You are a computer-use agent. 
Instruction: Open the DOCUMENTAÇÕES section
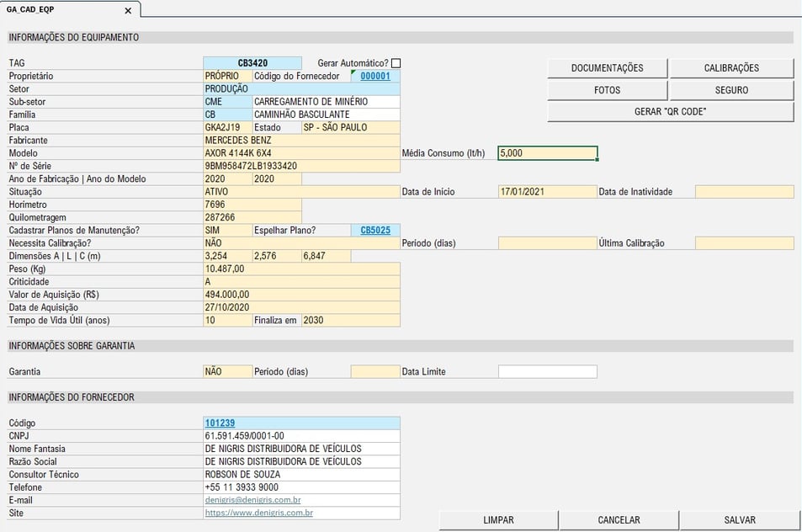coord(607,68)
